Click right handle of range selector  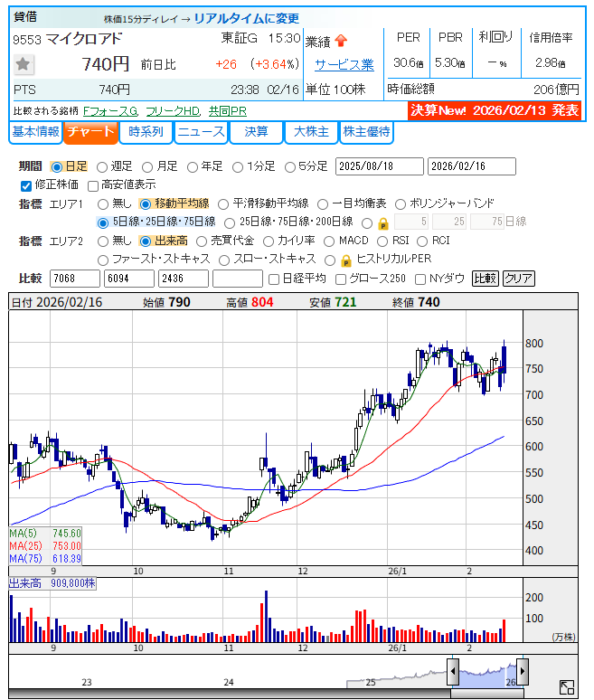point(523,670)
